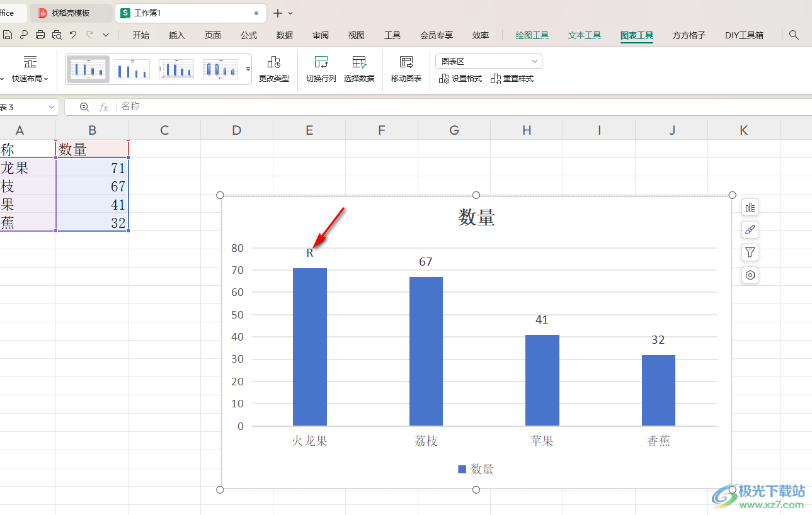Select column header K
Screen dimensions: 812x515
tap(744, 130)
